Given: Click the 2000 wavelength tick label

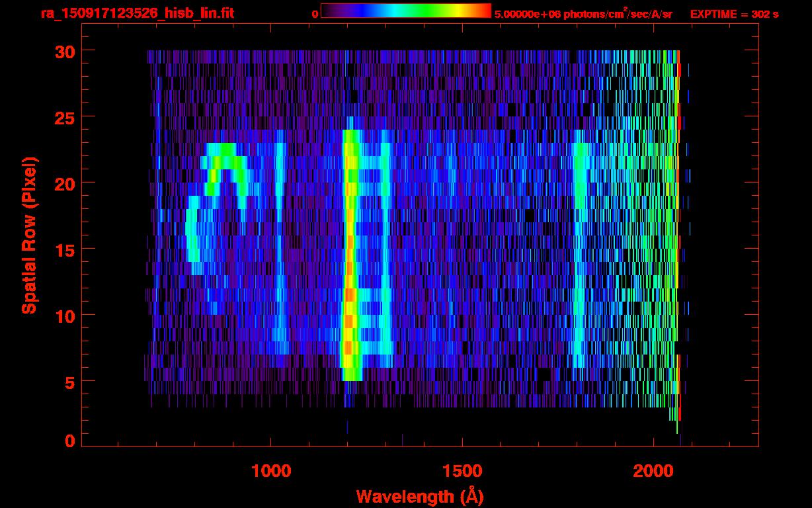Looking at the screenshot, I should click(653, 471).
